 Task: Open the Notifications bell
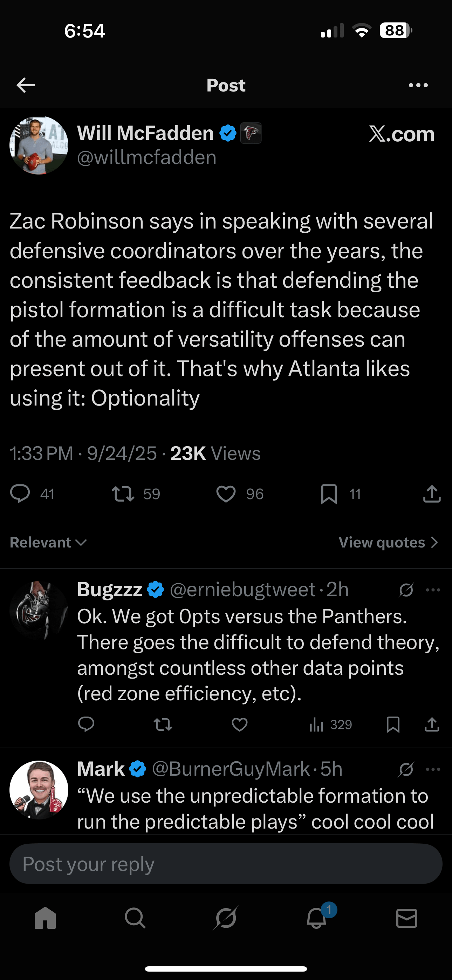316,918
